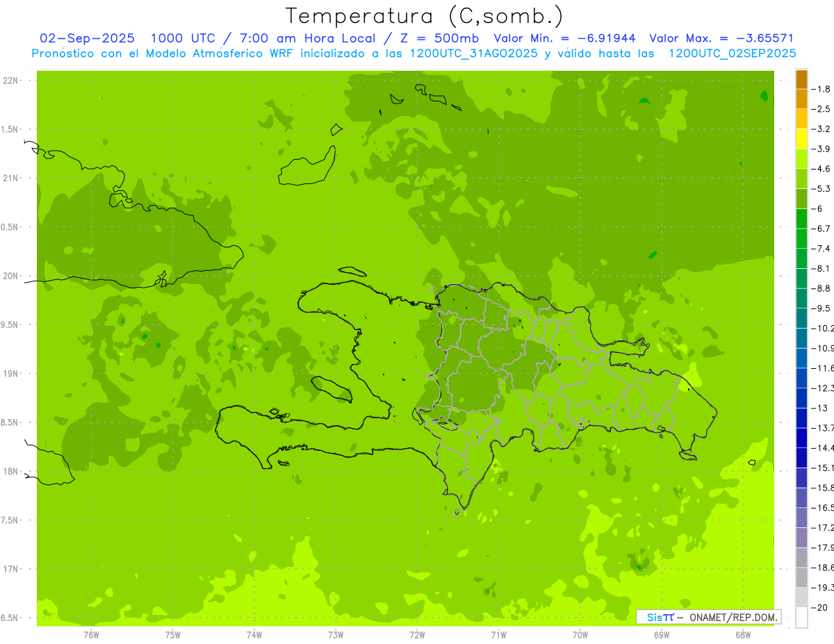834x644 pixels.
Task: Pick the green swatch between -4.6 and -5.3
Action: 801,179
